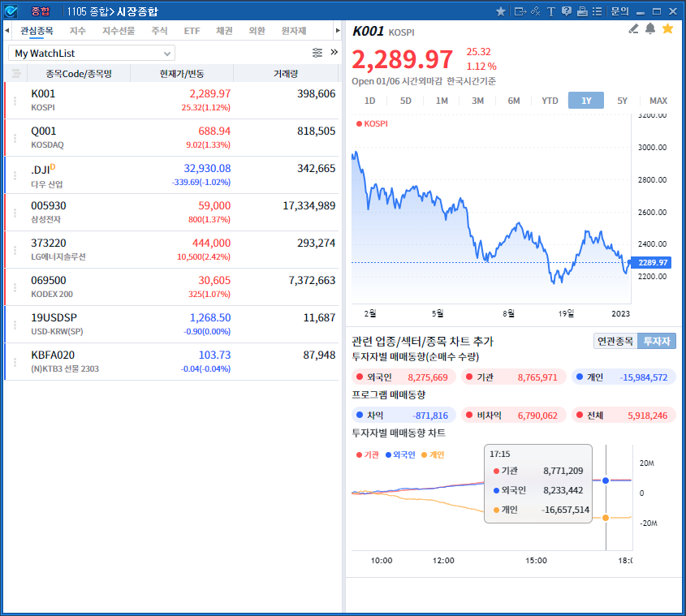Click the 외국인 legend color dot in chart
The image size is (686, 616).
389,455
